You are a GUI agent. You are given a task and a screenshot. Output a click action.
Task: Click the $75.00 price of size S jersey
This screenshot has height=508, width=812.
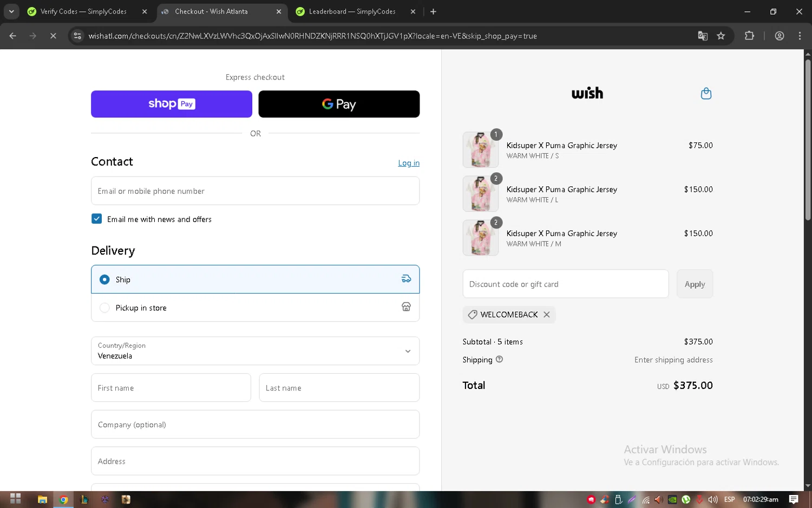[x=700, y=145]
